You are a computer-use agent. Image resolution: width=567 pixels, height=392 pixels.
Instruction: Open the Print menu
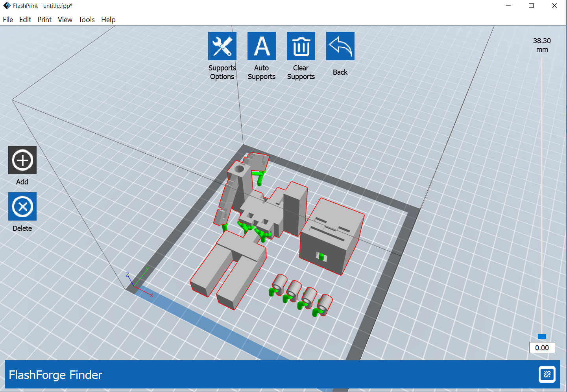[44, 20]
